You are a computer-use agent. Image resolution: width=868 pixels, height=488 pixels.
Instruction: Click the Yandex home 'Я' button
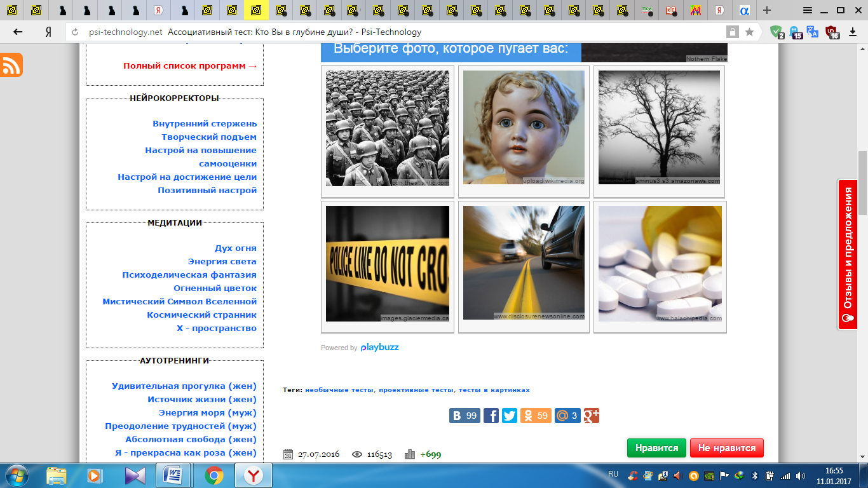[48, 32]
